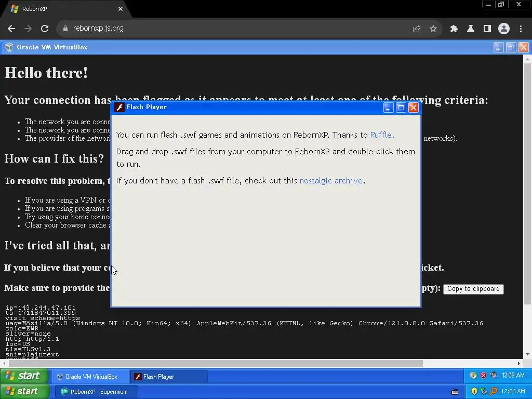Click the horizontal scrollbar right arrow
This screenshot has height=399, width=532.
(x=519, y=363)
